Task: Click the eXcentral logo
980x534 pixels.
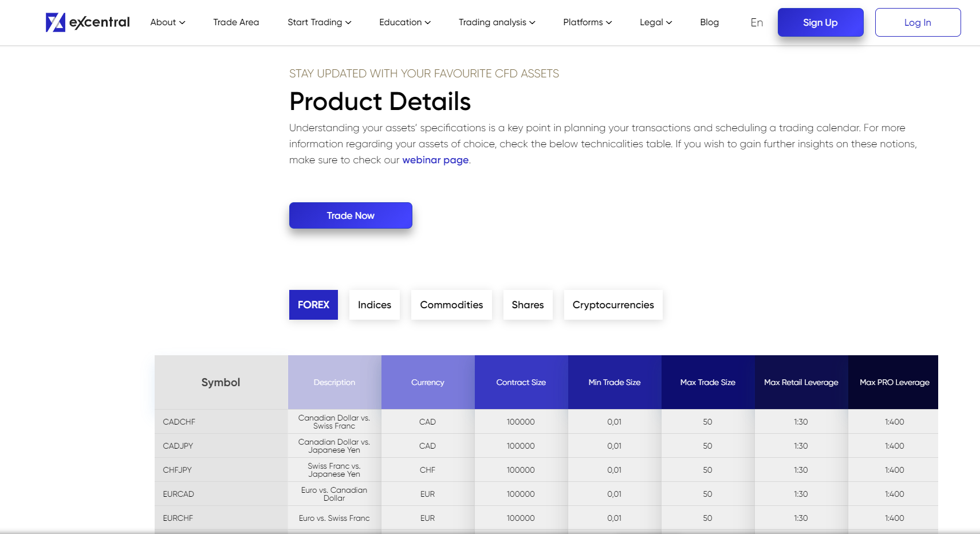Action: [87, 22]
